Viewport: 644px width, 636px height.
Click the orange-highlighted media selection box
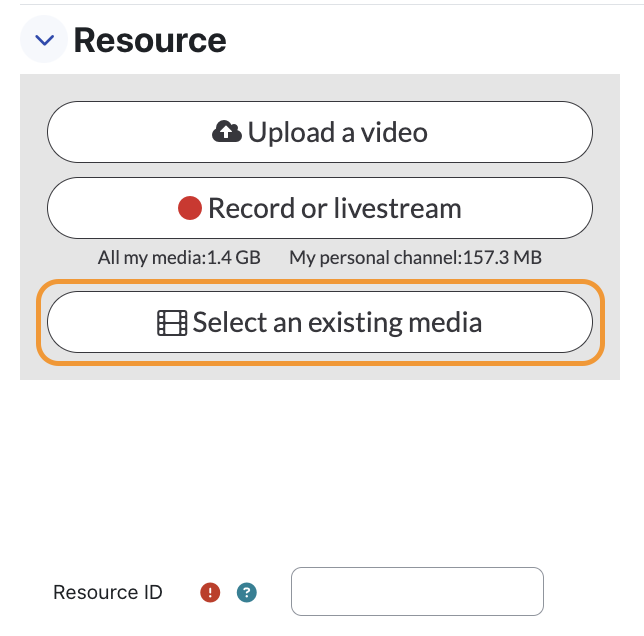[320, 322]
